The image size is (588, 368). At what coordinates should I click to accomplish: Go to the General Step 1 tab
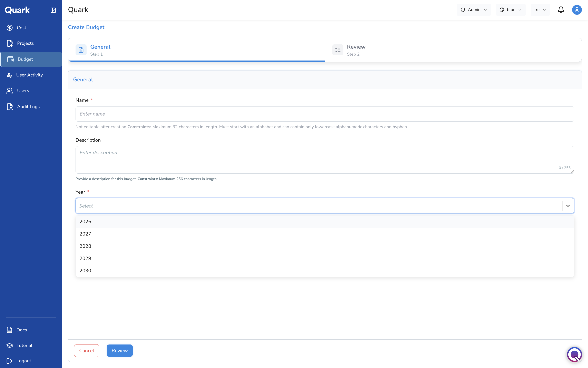tap(196, 50)
